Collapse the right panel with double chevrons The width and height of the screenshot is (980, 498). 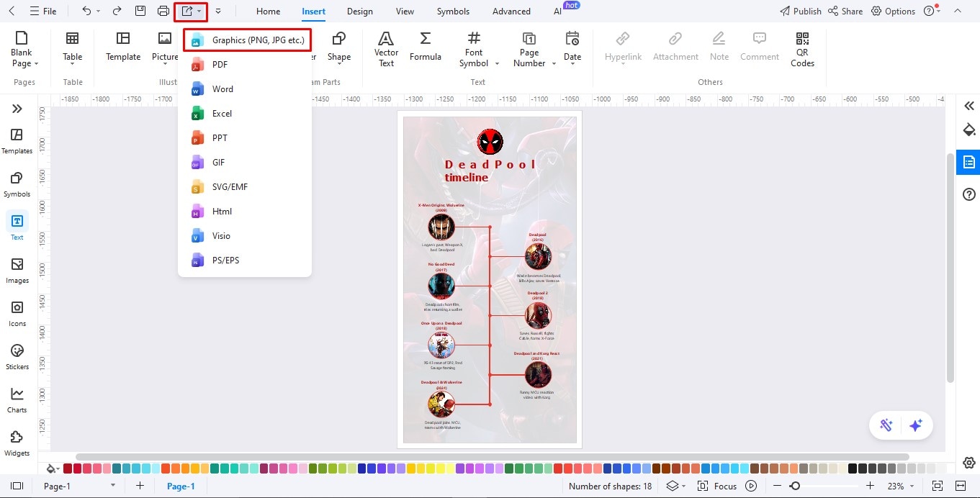pos(969,106)
